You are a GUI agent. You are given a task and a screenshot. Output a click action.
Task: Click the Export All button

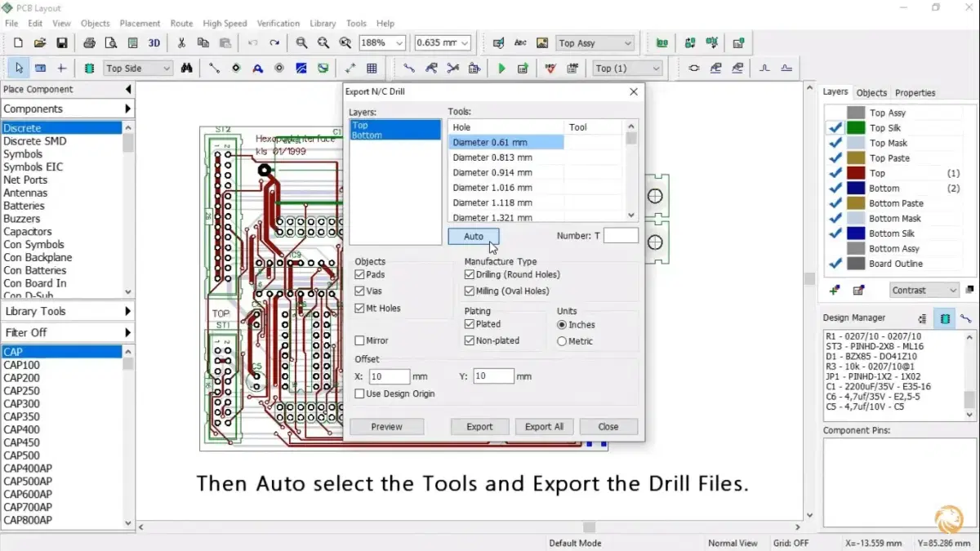point(544,427)
